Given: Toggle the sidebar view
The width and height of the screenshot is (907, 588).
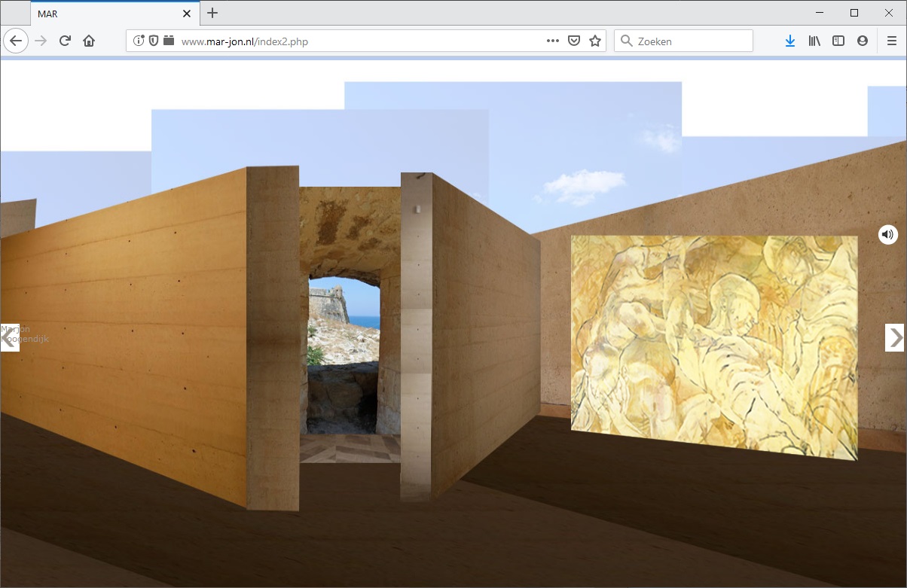Looking at the screenshot, I should (838, 41).
